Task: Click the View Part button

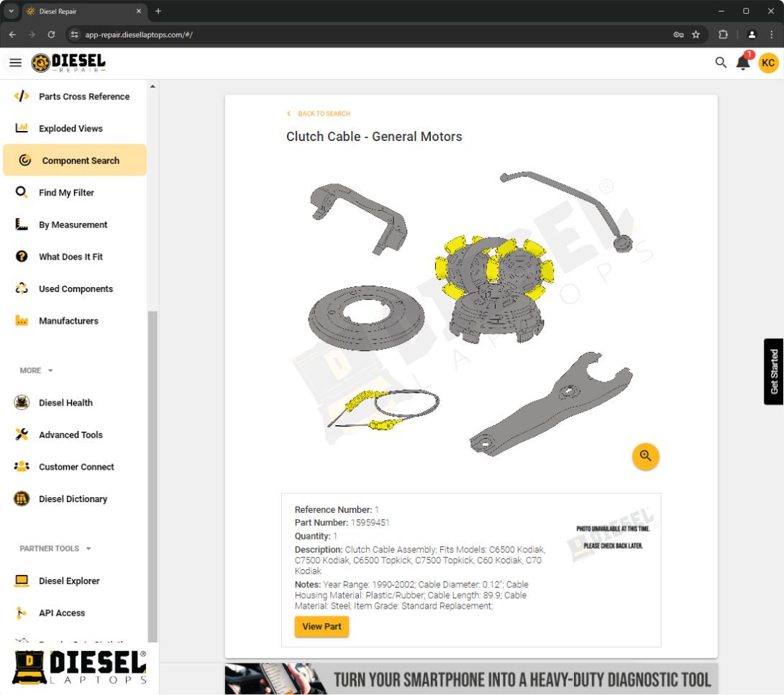Action: coord(322,627)
